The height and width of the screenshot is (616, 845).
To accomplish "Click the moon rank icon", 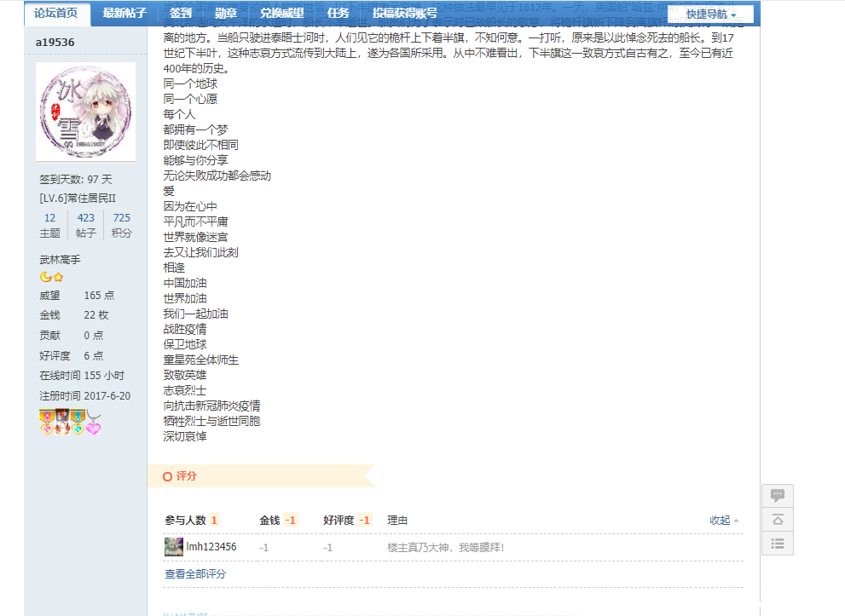I will click(46, 277).
